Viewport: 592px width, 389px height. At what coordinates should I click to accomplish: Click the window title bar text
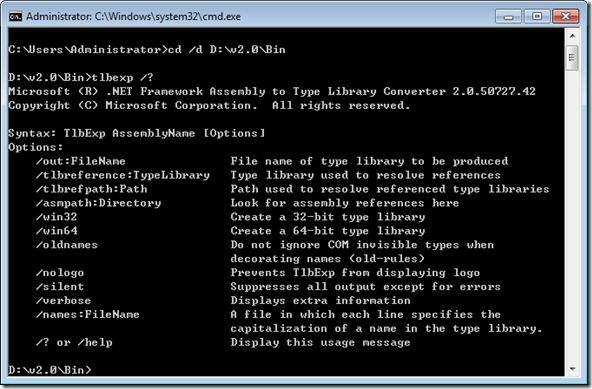point(133,17)
